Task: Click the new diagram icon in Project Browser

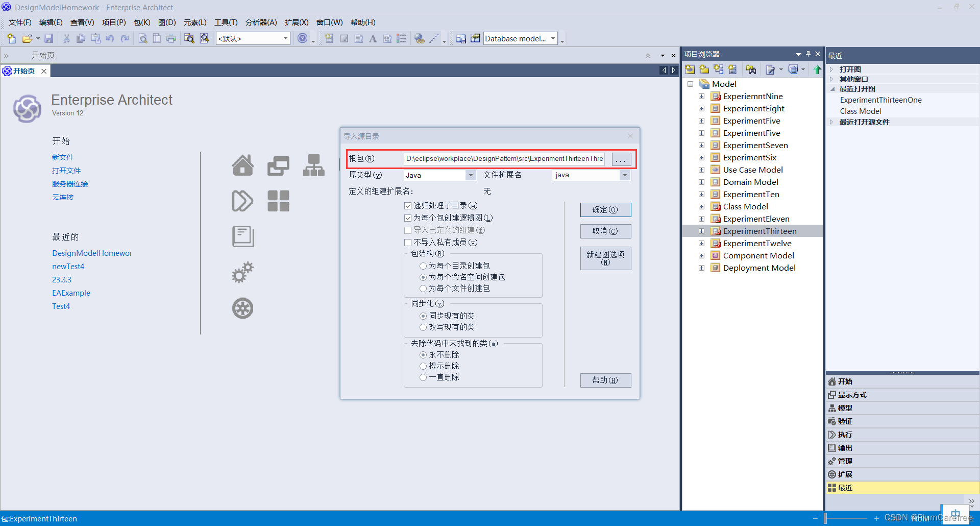Action: [x=719, y=69]
